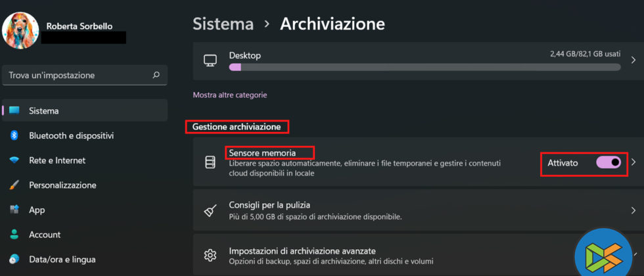Screen dimensions: 644x276
Task: Click the Rete e Internet Wi-Fi icon
Action: (14, 160)
